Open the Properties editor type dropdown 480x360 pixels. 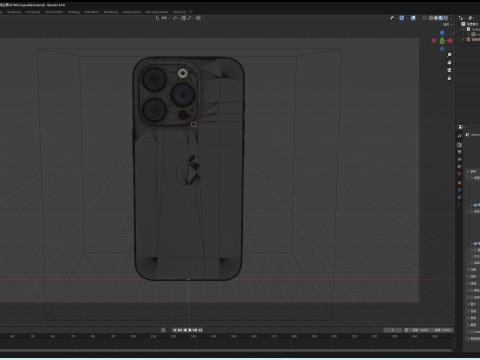461,127
